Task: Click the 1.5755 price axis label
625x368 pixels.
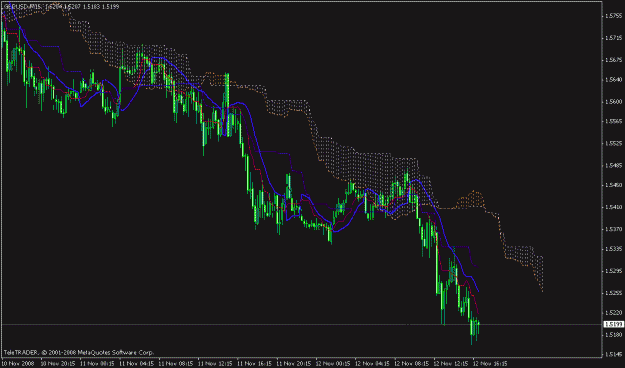Action: point(614,16)
